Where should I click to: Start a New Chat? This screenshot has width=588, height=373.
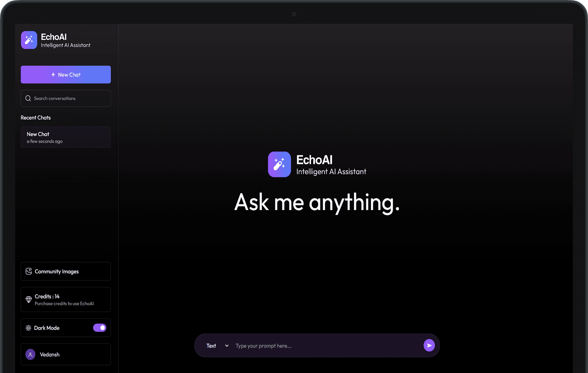tap(65, 74)
